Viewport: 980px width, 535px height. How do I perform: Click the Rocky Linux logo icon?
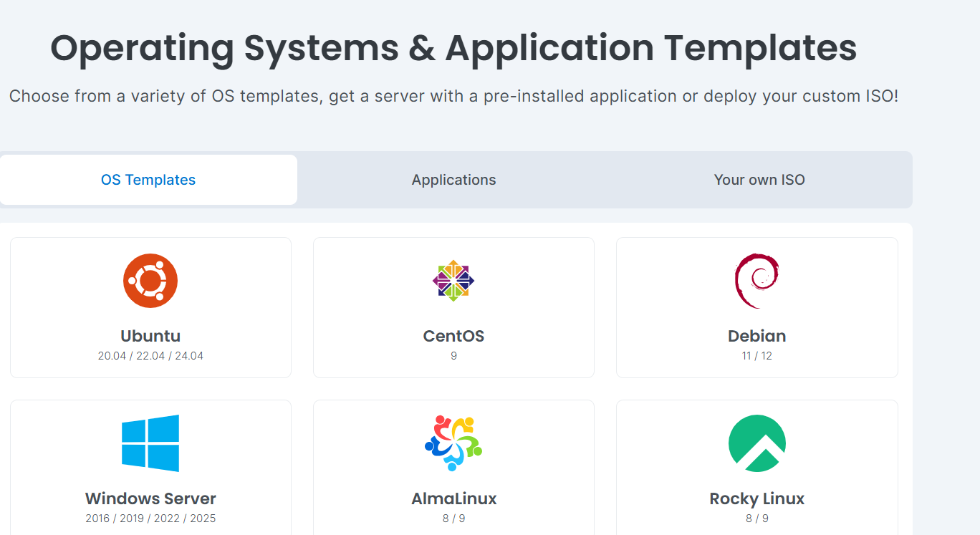[757, 443]
